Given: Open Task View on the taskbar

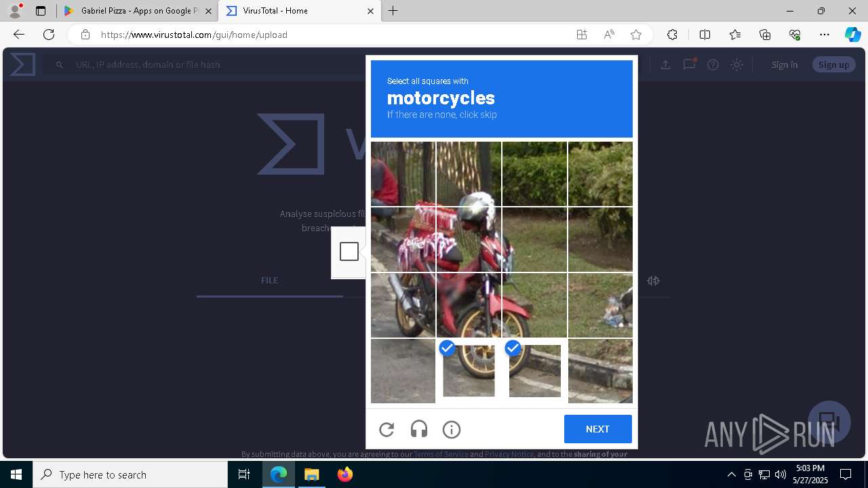Looking at the screenshot, I should (244, 474).
